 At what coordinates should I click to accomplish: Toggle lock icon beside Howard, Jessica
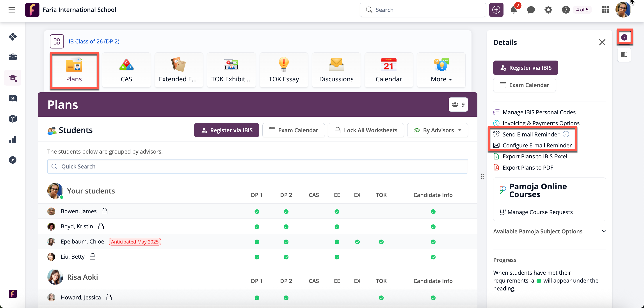point(109,297)
